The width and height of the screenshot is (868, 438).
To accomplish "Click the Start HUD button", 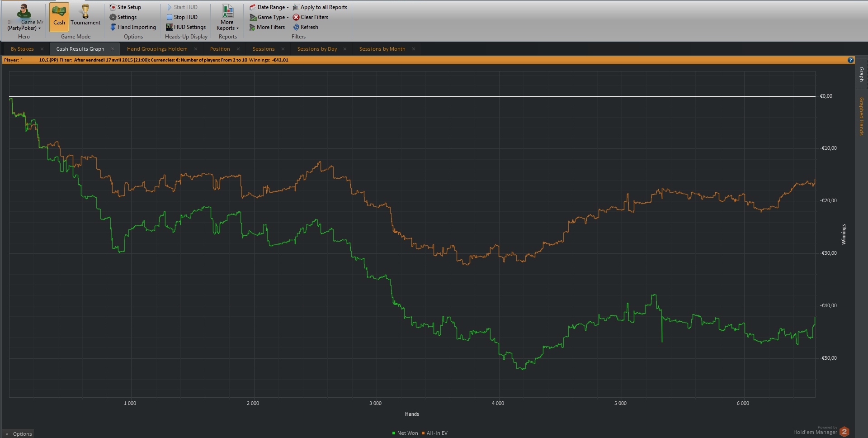I will 182,7.
